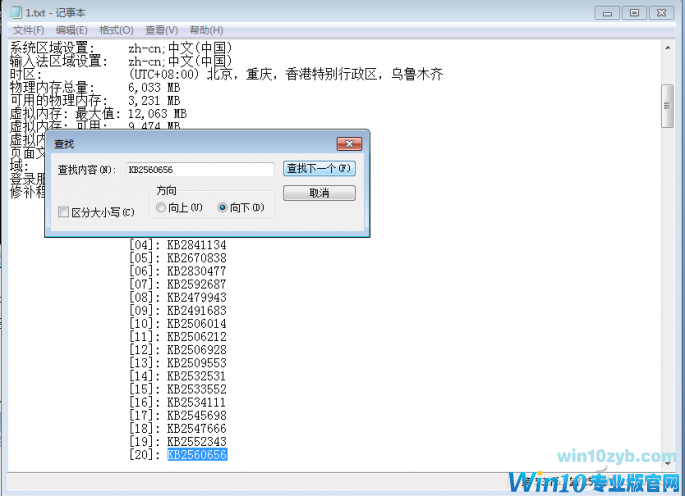The width and height of the screenshot is (685, 496).
Task: Click the 输入法区域设置 label text
Action: 59,61
